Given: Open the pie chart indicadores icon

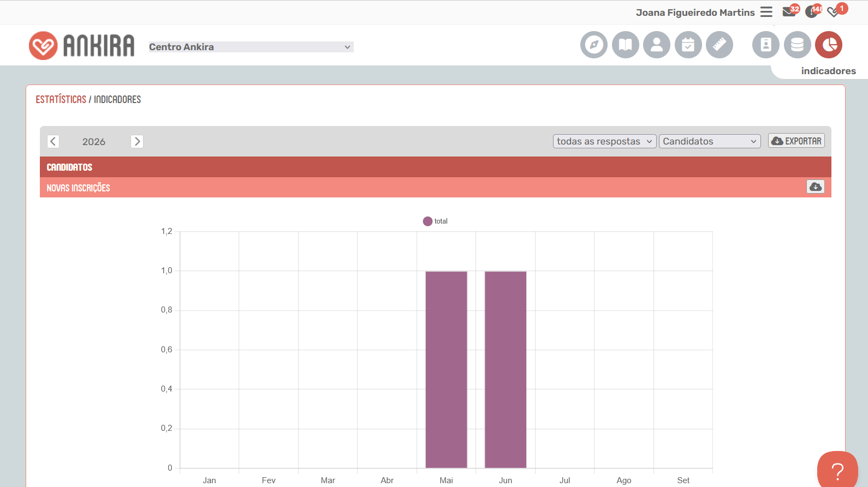Looking at the screenshot, I should [829, 45].
